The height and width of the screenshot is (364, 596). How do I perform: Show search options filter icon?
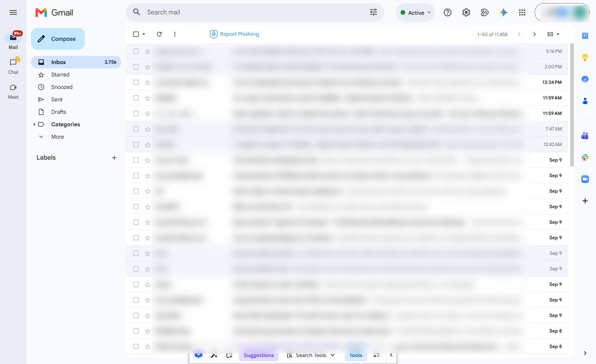pos(373,12)
